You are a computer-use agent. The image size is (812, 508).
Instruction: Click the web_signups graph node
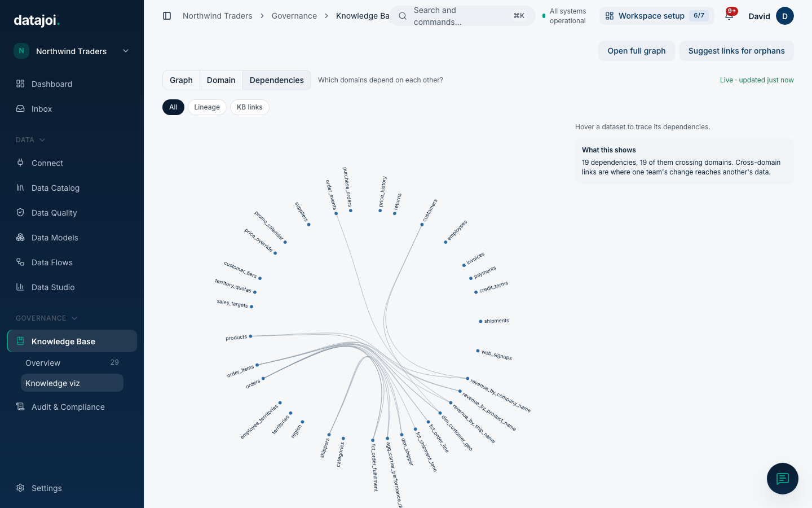(478, 351)
